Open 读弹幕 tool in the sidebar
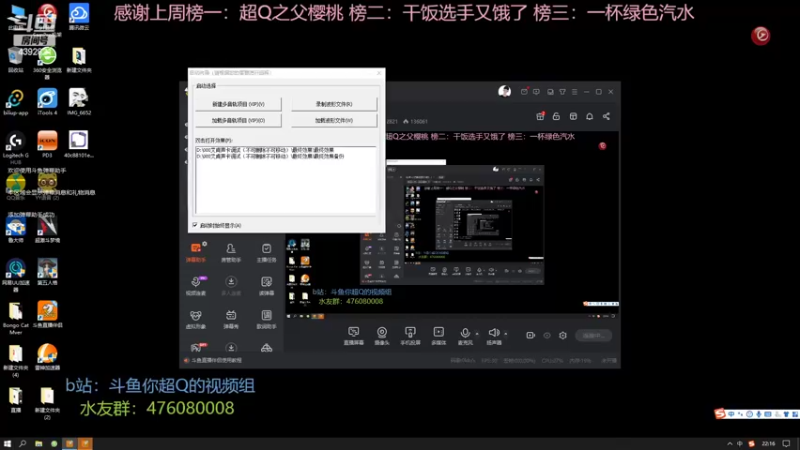 [x=266, y=286]
